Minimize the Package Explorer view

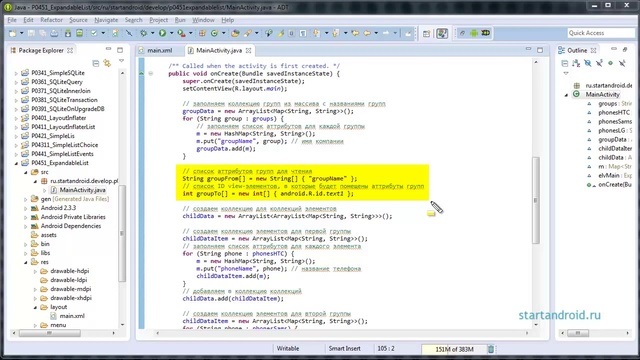108,49
